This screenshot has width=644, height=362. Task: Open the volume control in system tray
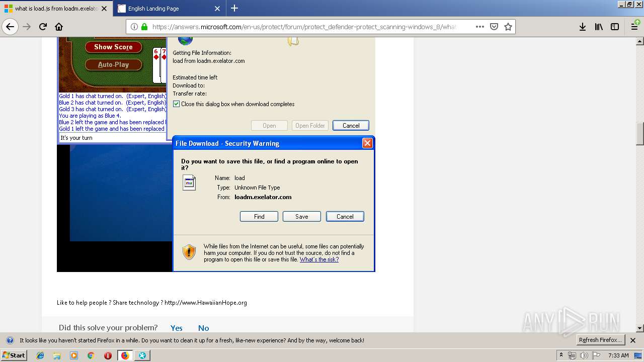584,355
